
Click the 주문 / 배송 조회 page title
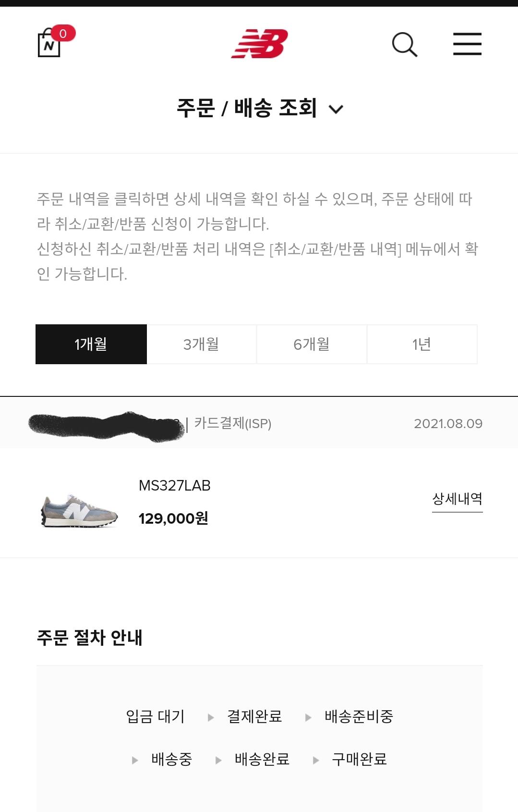coord(247,108)
